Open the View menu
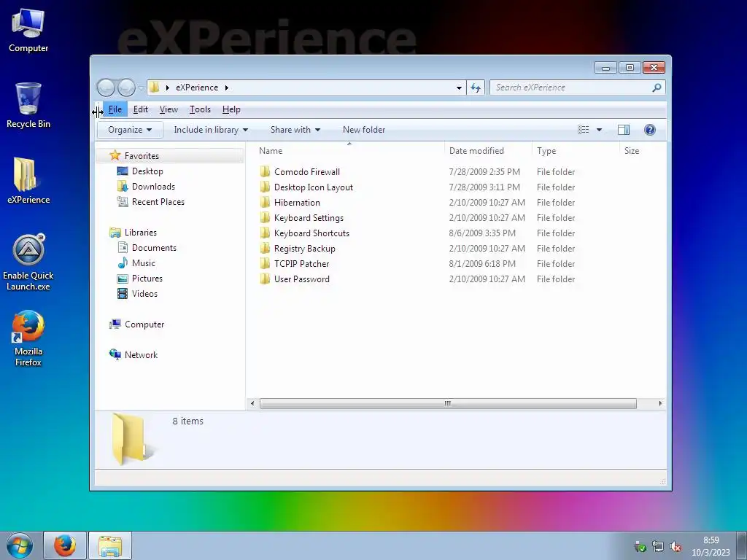 169,109
